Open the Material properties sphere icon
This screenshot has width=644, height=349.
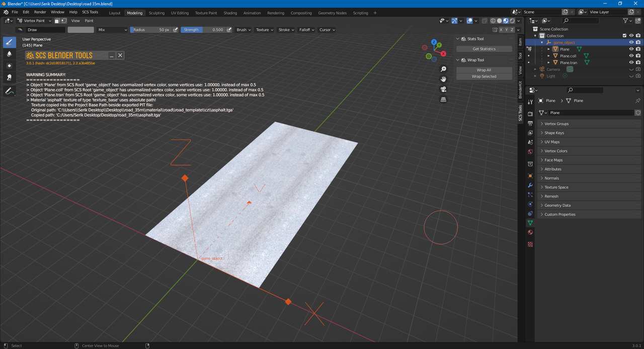click(x=530, y=232)
